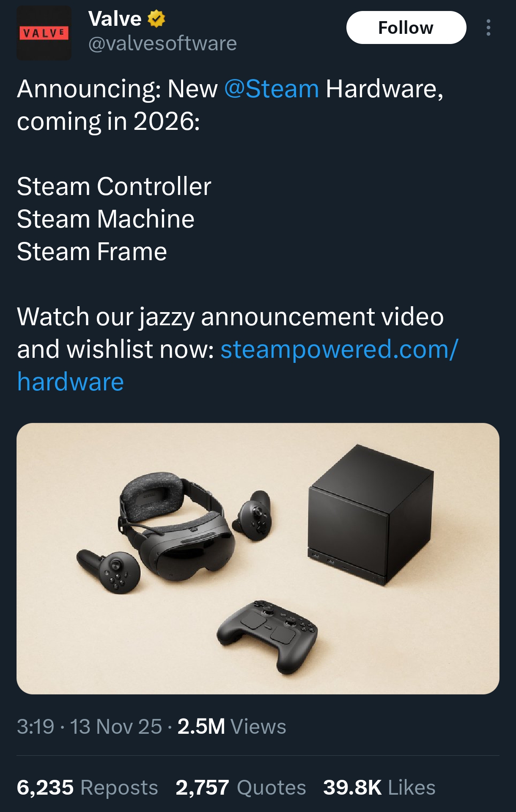Show the 39.8K Likes list
516x812 pixels.
[379, 787]
